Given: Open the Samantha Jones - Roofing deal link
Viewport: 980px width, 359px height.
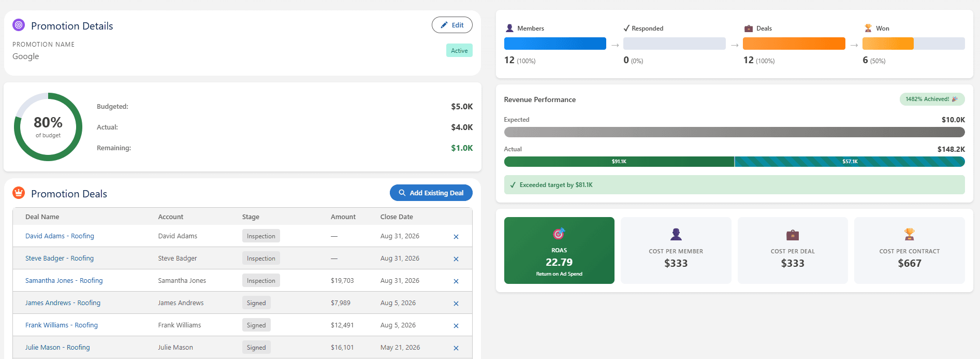Looking at the screenshot, I should (64, 280).
